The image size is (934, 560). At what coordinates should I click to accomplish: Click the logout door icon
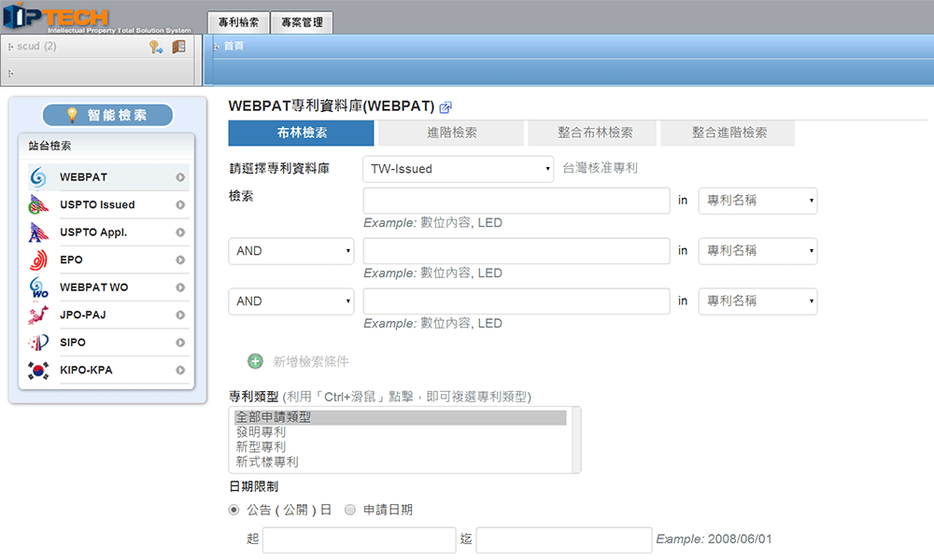pos(178,47)
